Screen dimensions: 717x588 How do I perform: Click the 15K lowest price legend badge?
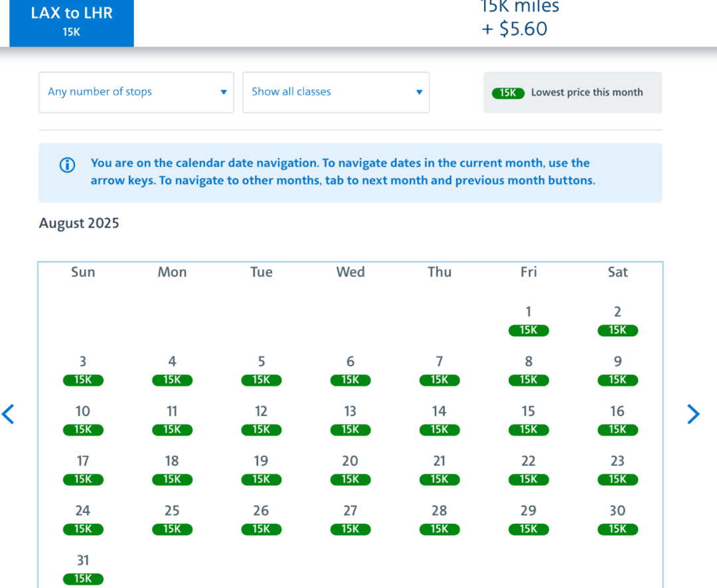point(508,93)
